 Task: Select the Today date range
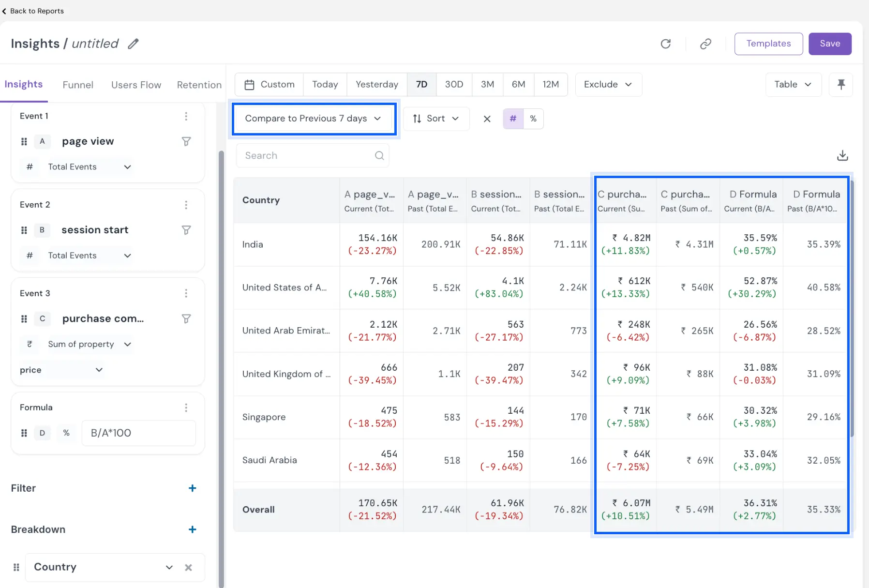(325, 84)
